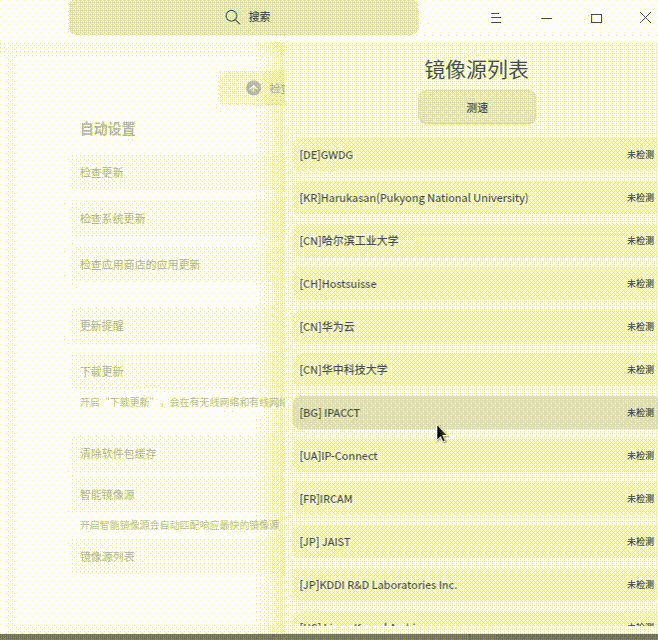Click 未检测 status of [CN]华为云 row
The height and width of the screenshot is (640, 658).
point(641,327)
